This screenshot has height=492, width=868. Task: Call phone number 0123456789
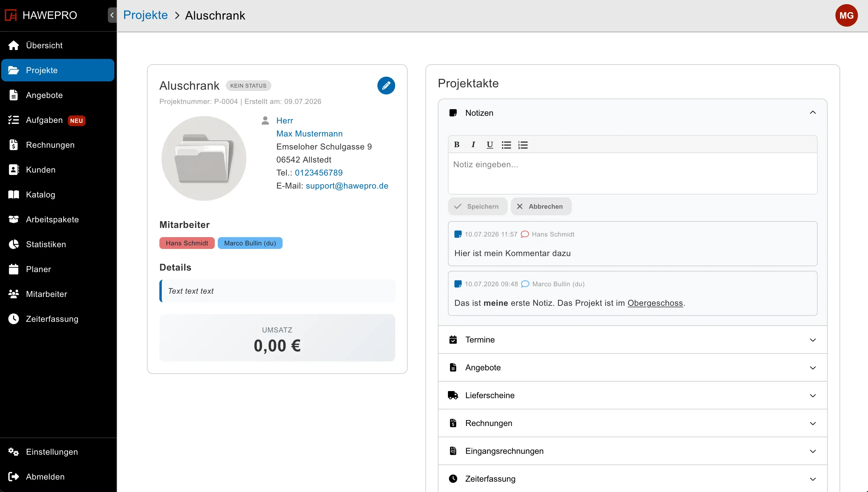pos(318,173)
